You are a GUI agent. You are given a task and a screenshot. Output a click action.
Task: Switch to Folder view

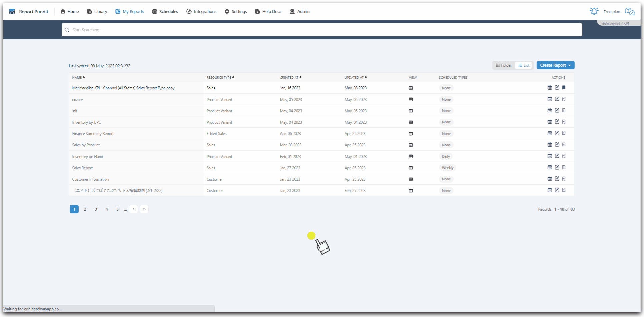pos(504,65)
